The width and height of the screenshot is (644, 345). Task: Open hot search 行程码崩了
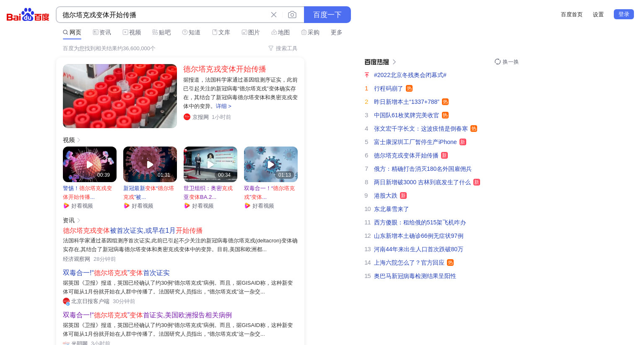(x=388, y=88)
